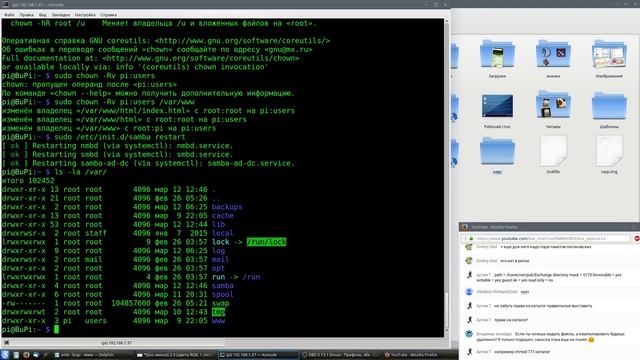
Task: Open the значки folder in Dolphin
Action: pos(553,58)
